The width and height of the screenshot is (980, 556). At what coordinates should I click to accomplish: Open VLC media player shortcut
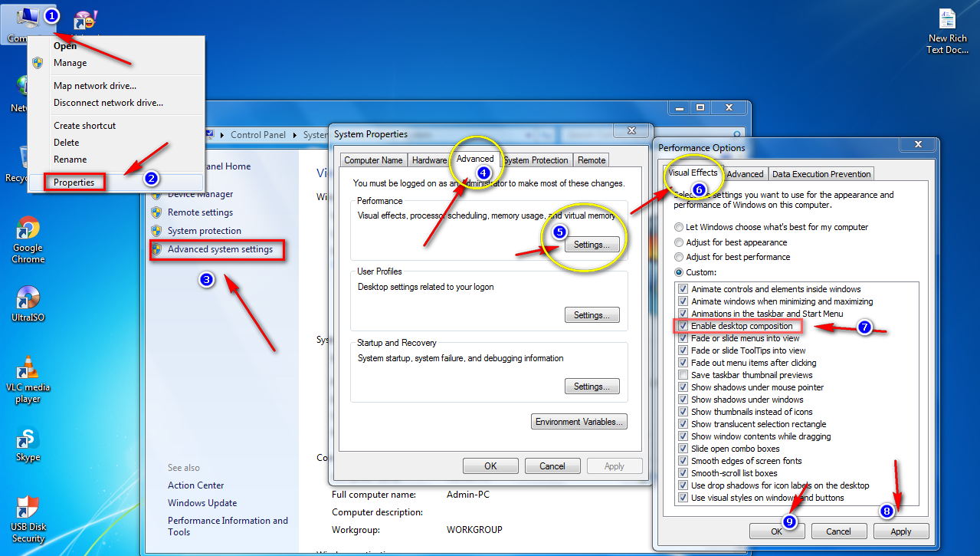click(x=28, y=369)
